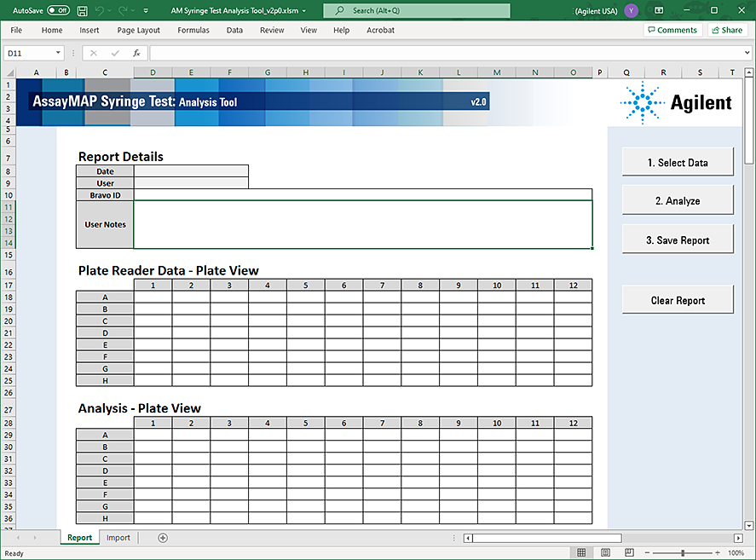
Task: Switch to Page Break Preview icon
Action: coord(629,553)
